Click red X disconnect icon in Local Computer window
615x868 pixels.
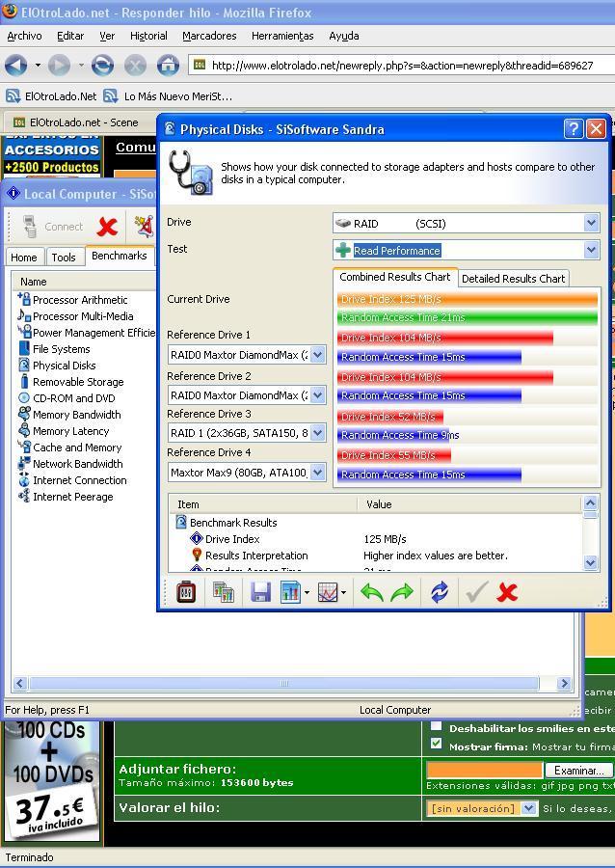(107, 227)
